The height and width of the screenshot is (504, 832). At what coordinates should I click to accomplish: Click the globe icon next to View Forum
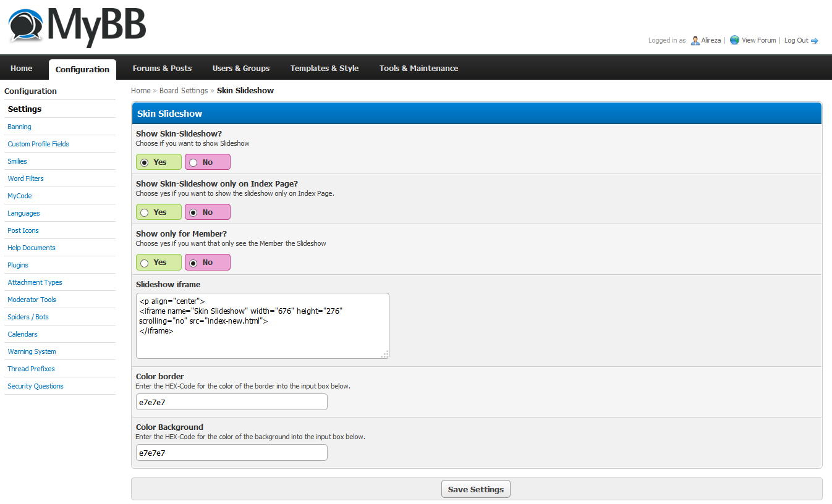tap(734, 40)
